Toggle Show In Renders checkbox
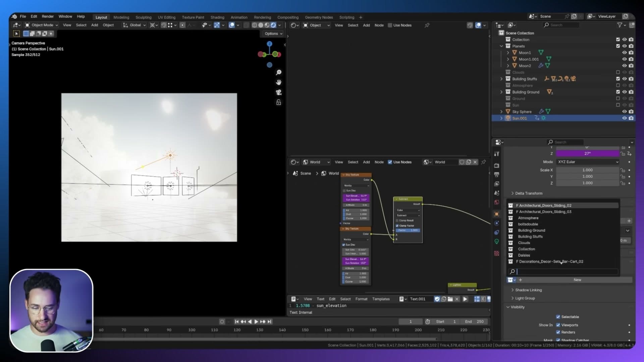The height and width of the screenshot is (362, 644). click(558, 332)
